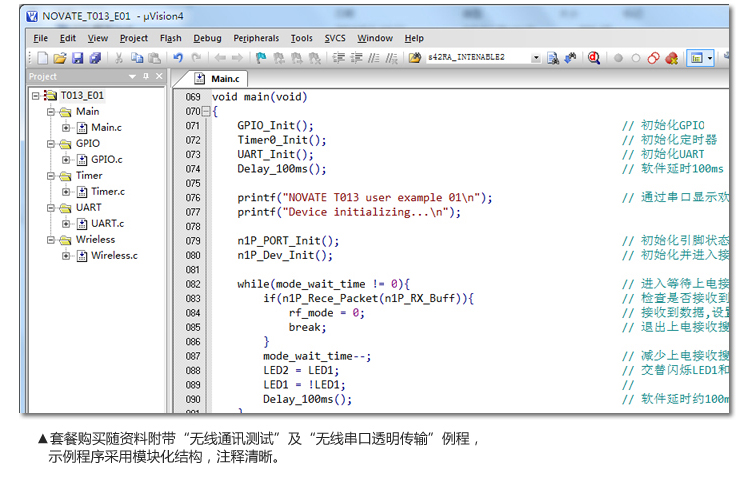
Task: Click the Project panel auto-hide pin
Action: 146,76
